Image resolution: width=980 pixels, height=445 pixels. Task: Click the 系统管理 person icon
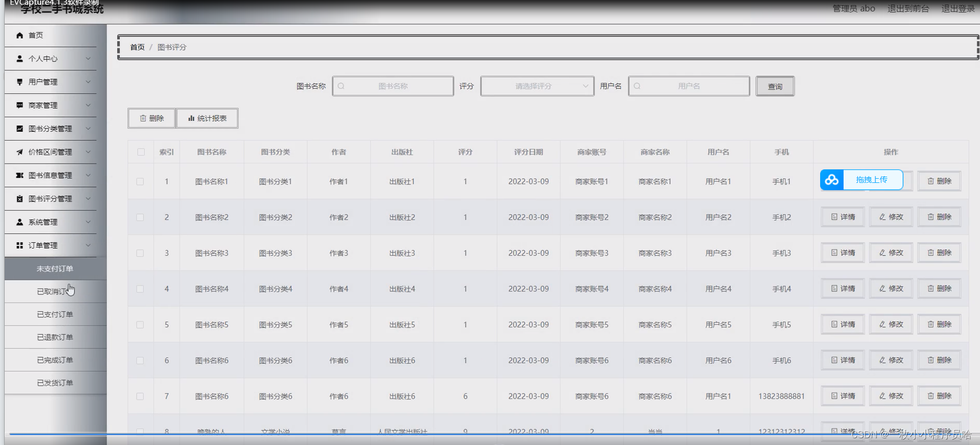[20, 222]
